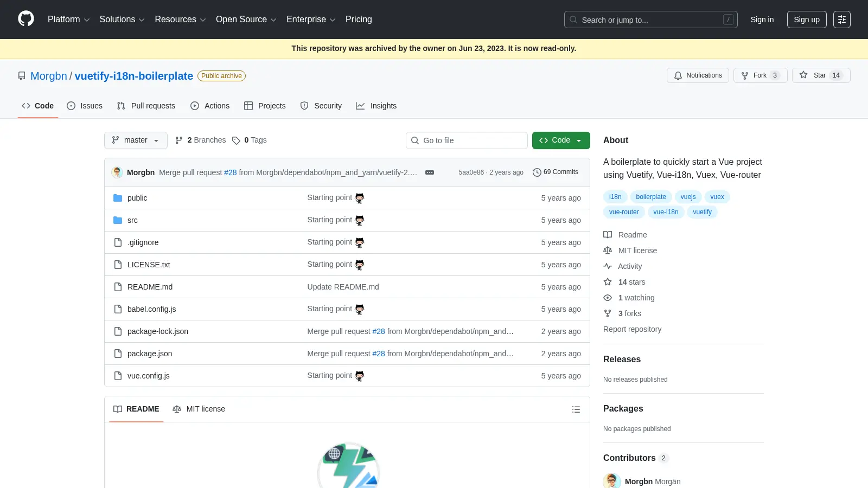Go to the Pricing page

click(x=359, y=20)
